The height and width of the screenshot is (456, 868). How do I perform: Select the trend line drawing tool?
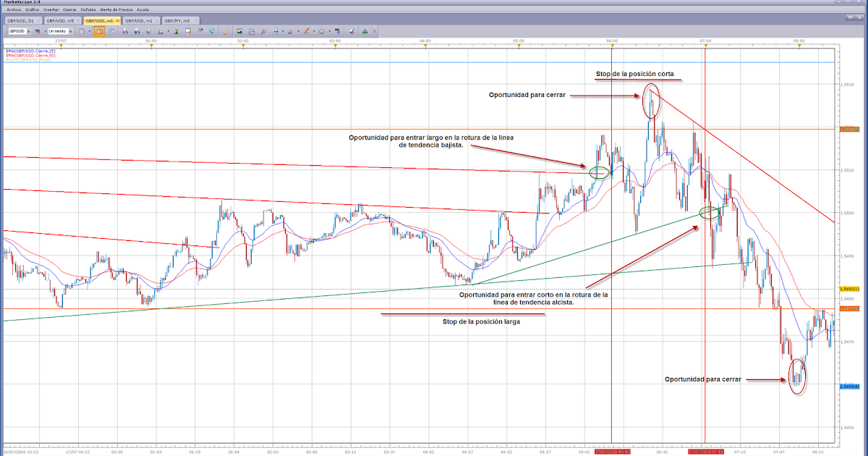[x=306, y=31]
